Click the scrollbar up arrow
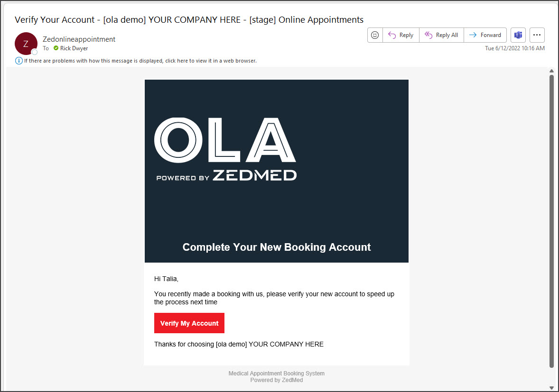 point(551,71)
